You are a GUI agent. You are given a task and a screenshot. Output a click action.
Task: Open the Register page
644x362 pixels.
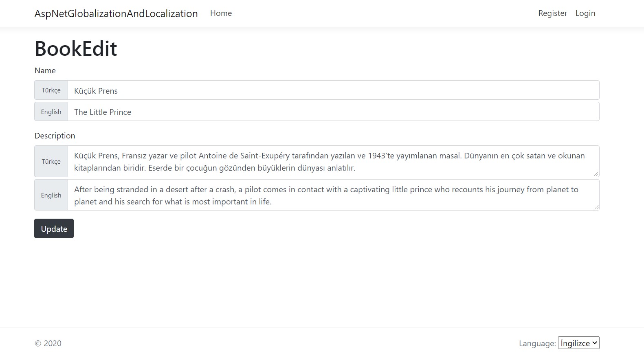[552, 13]
